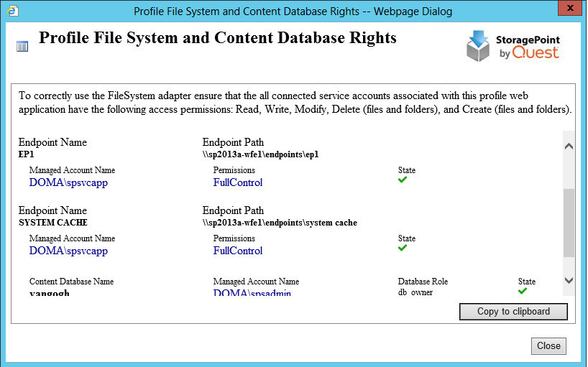The height and width of the screenshot is (367, 588).
Task: Click the scrollbar up arrow
Action: [569, 146]
